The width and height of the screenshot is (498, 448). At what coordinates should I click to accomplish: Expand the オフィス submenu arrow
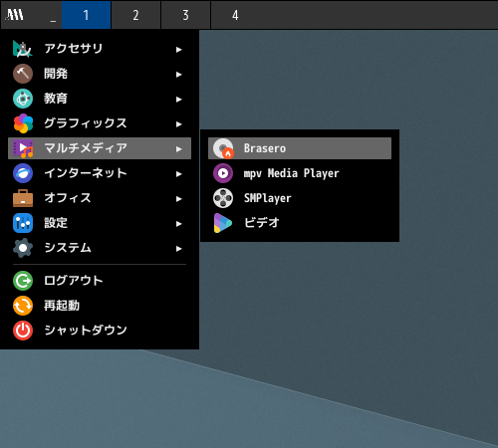pos(179,199)
